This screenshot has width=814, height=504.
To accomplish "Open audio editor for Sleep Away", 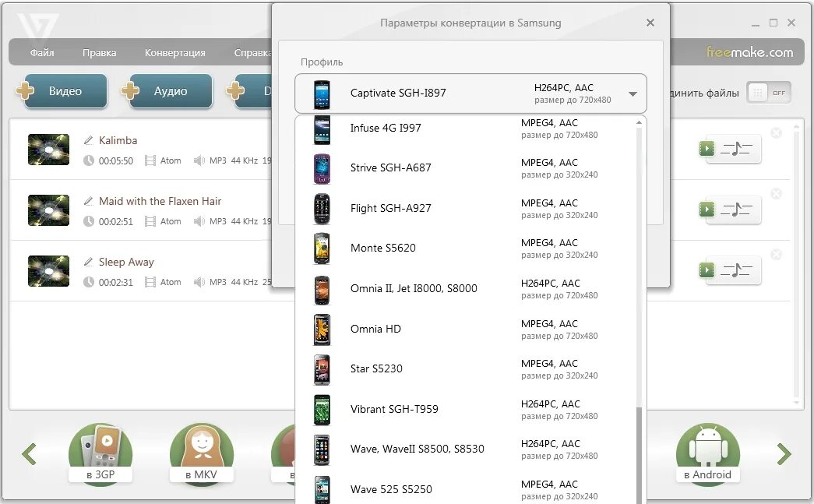I will click(731, 270).
